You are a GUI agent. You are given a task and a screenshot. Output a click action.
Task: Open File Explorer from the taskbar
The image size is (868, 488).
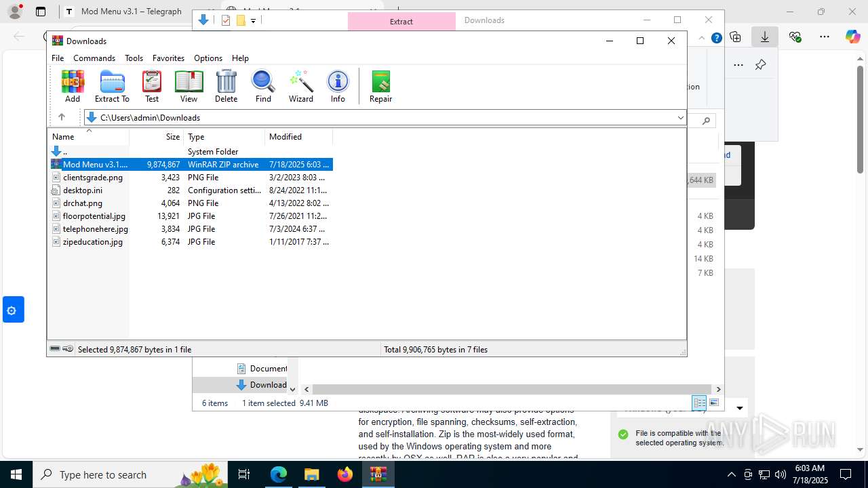pos(311,474)
